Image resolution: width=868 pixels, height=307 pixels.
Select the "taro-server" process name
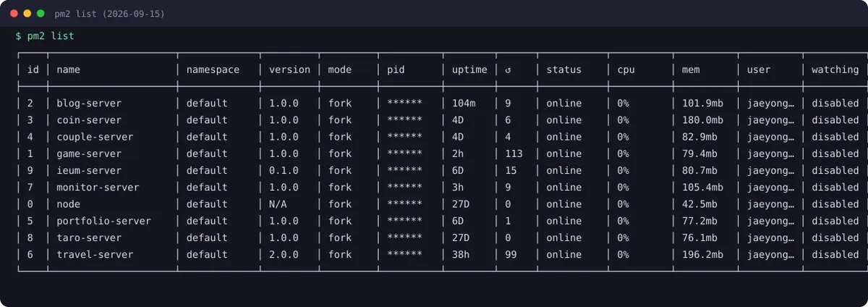click(x=89, y=237)
